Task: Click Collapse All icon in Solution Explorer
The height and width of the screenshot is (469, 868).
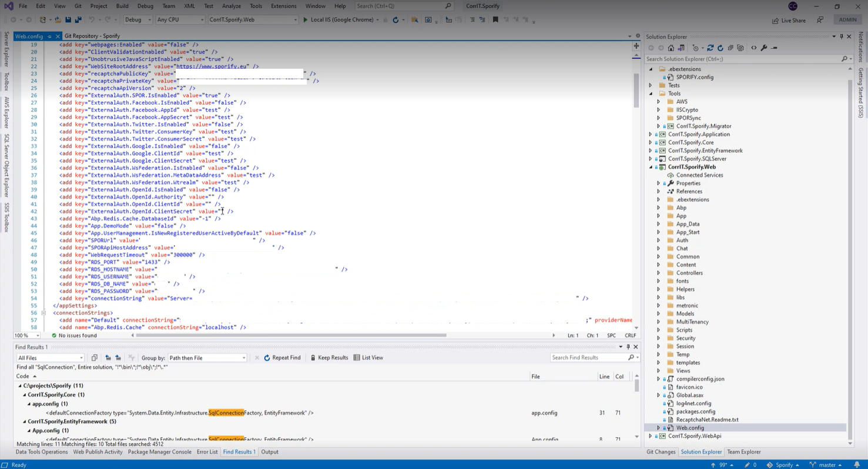Action: [x=730, y=48]
